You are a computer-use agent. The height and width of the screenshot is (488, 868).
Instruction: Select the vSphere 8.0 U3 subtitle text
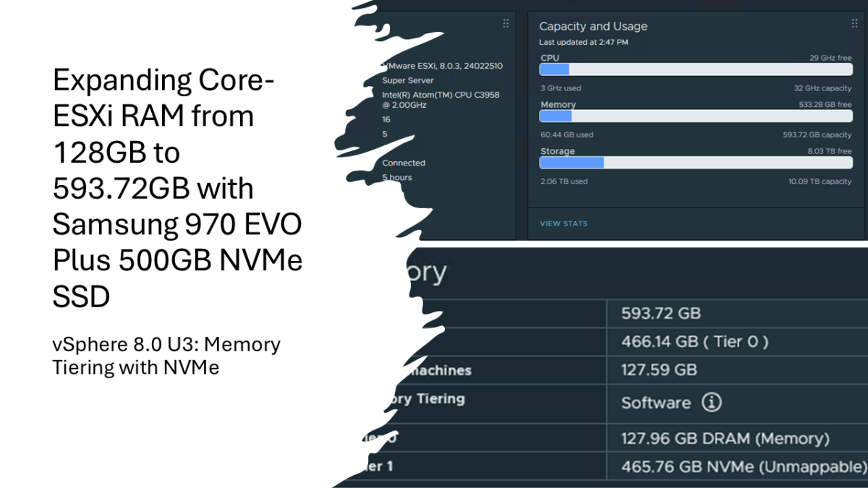[x=166, y=356]
